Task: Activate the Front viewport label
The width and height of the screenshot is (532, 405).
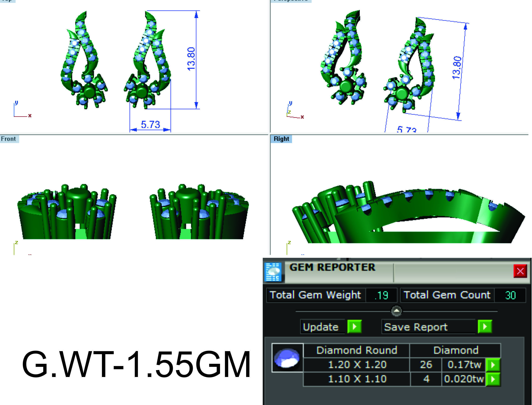Action: (8, 139)
